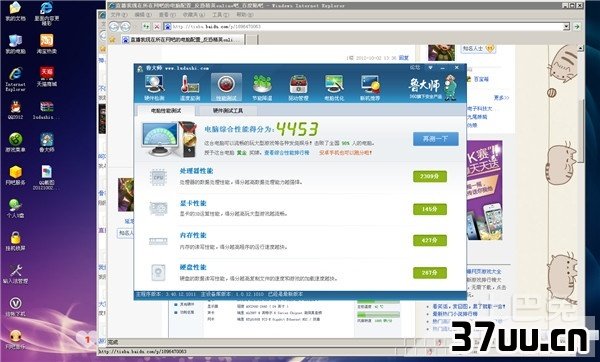Open 我的电脑 desktop icon

[x=15, y=44]
